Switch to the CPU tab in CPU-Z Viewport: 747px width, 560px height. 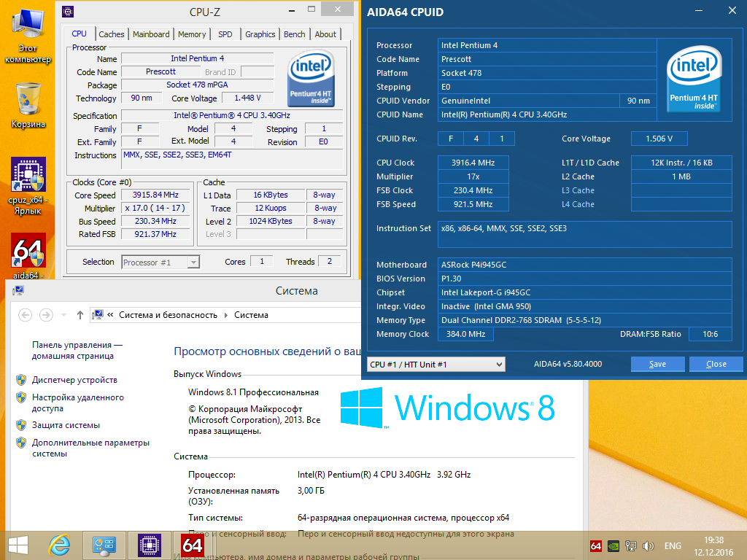click(x=79, y=34)
